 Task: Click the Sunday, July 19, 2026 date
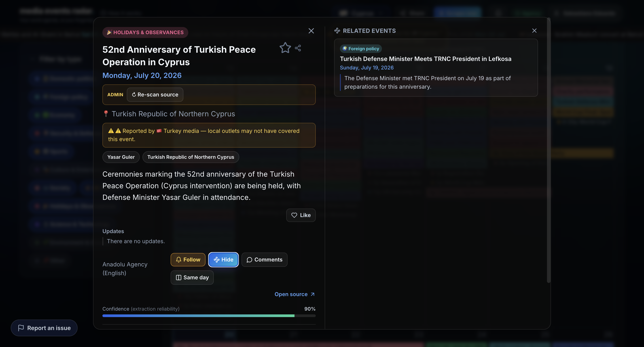pyautogui.click(x=367, y=68)
